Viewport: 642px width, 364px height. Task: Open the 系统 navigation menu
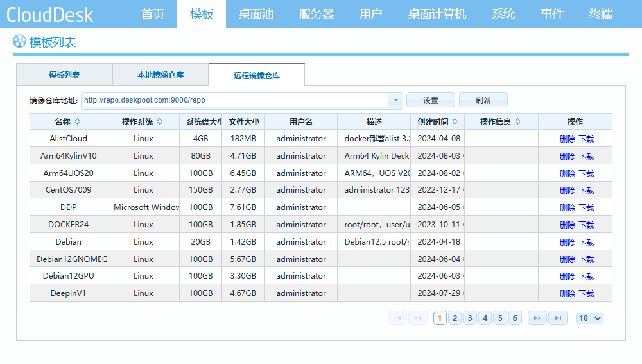tap(503, 14)
